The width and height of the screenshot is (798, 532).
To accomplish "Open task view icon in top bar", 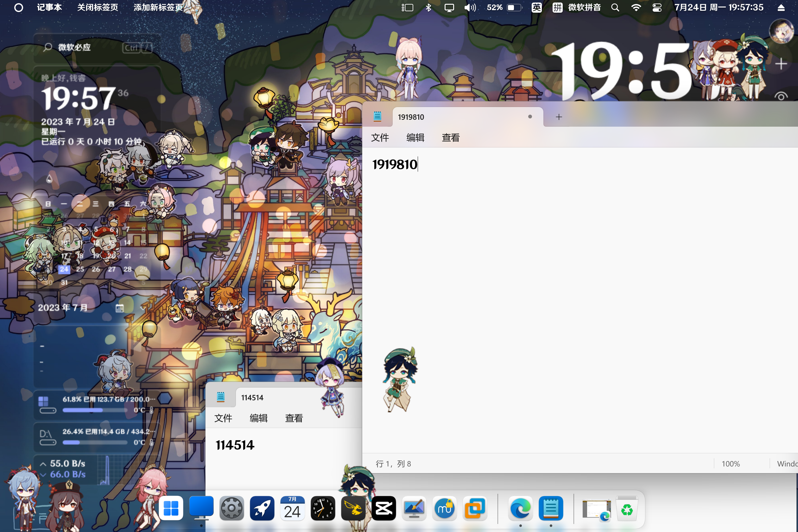I will (x=407, y=8).
